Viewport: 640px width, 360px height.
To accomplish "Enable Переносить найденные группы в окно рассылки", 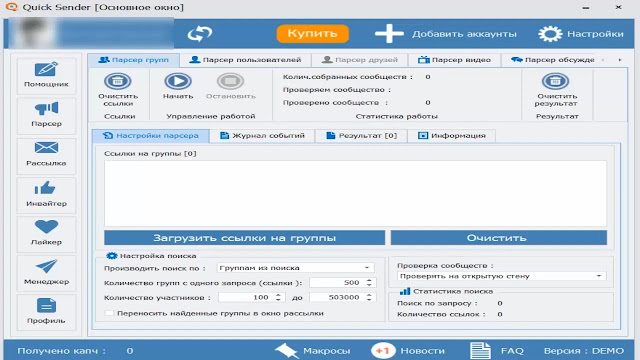I will coord(109,313).
